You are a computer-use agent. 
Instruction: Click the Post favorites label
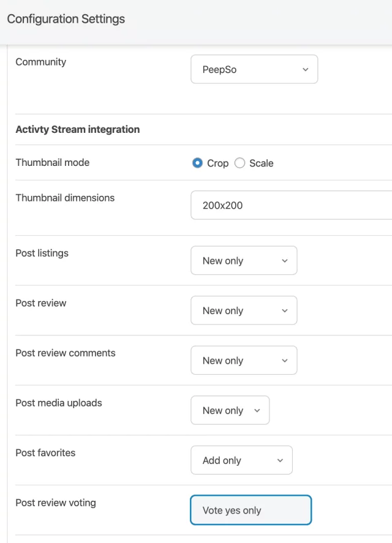[45, 453]
